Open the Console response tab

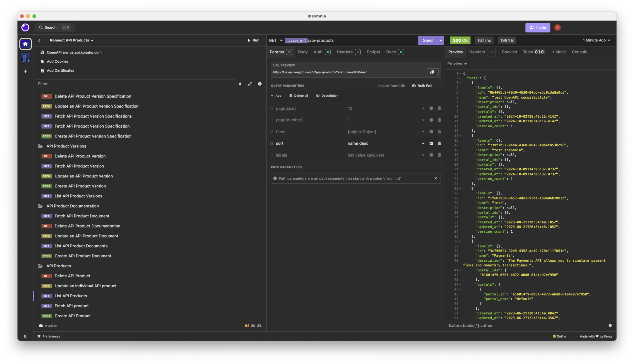coord(579,52)
